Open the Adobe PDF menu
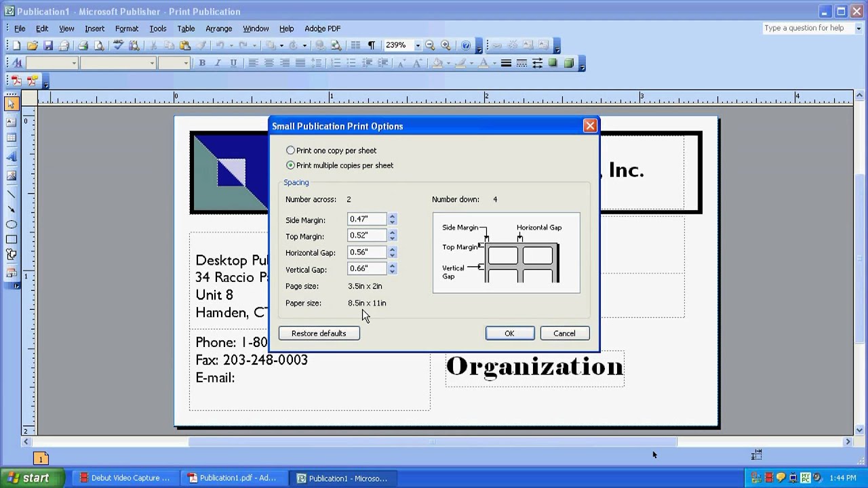 322,28
